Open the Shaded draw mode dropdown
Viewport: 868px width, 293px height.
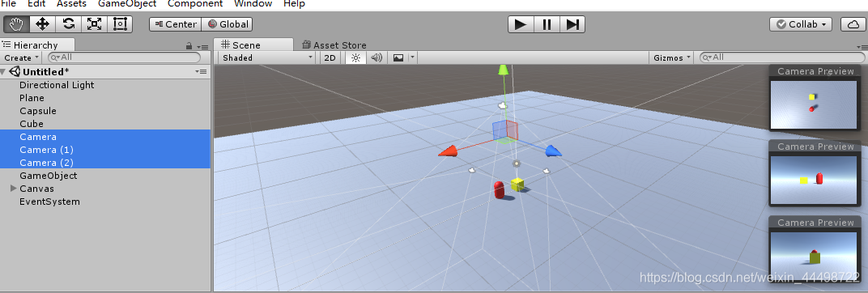pyautogui.click(x=267, y=57)
